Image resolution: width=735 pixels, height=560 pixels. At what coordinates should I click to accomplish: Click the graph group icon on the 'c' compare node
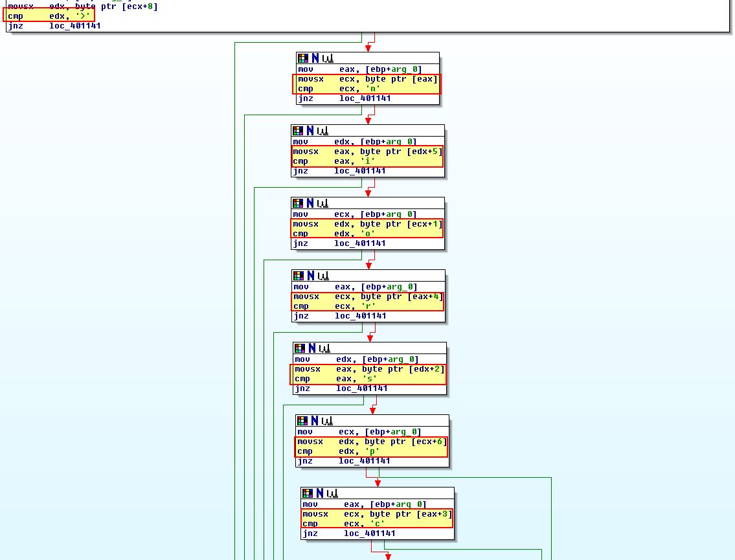point(332,493)
